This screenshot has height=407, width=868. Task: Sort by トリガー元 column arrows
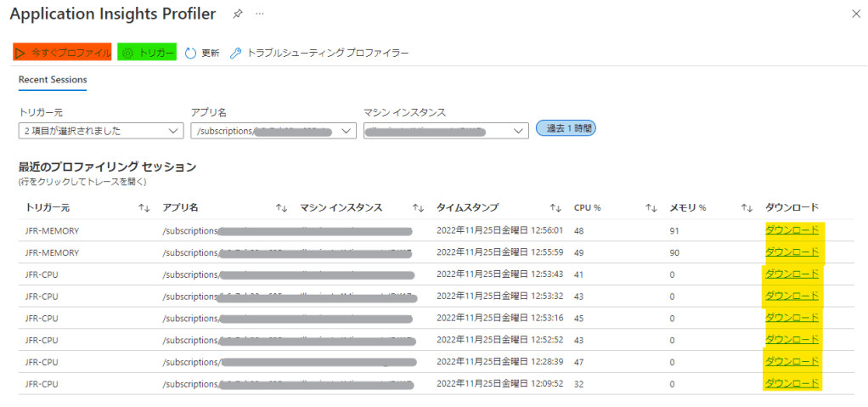pos(144,208)
